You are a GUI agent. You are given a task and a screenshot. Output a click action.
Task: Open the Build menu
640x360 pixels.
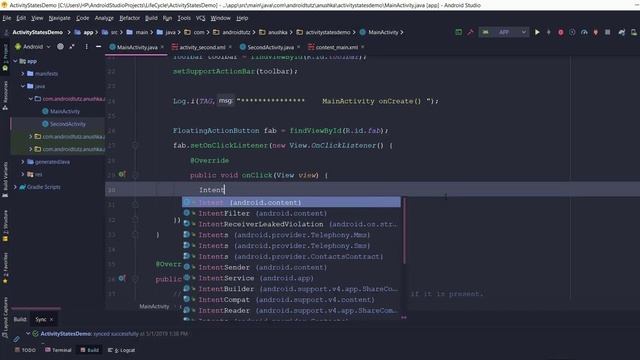[x=151, y=18]
